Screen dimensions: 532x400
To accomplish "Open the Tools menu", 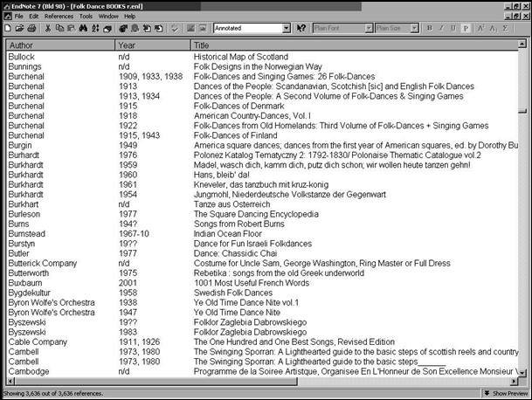I will pos(86,17).
